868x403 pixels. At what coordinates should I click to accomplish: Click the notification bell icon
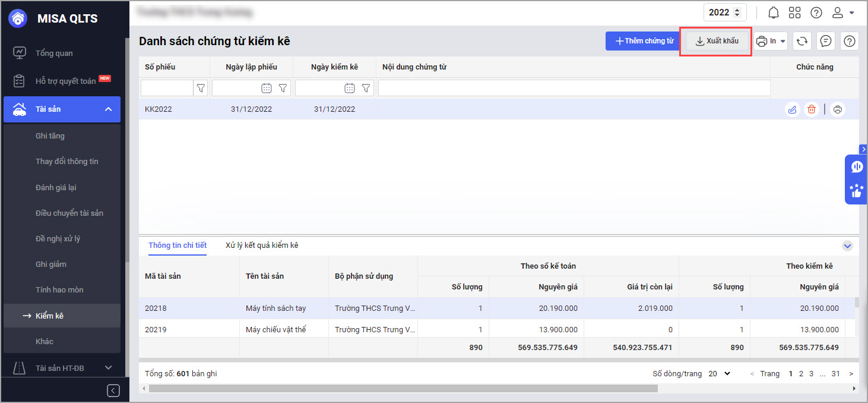[x=773, y=12]
